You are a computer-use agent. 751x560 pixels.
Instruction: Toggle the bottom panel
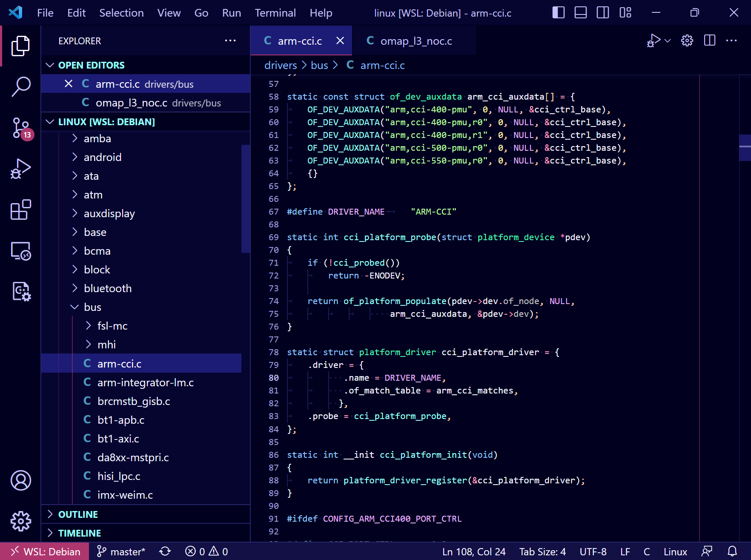click(x=581, y=13)
